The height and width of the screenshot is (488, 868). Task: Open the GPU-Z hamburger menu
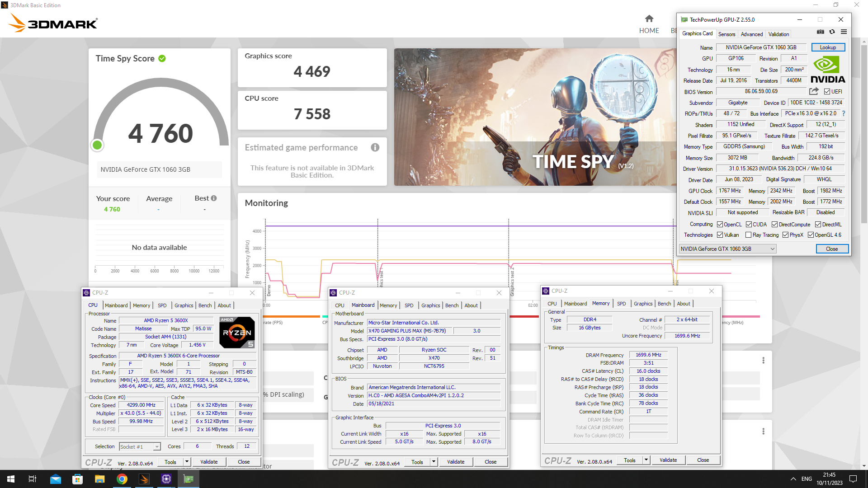[844, 32]
